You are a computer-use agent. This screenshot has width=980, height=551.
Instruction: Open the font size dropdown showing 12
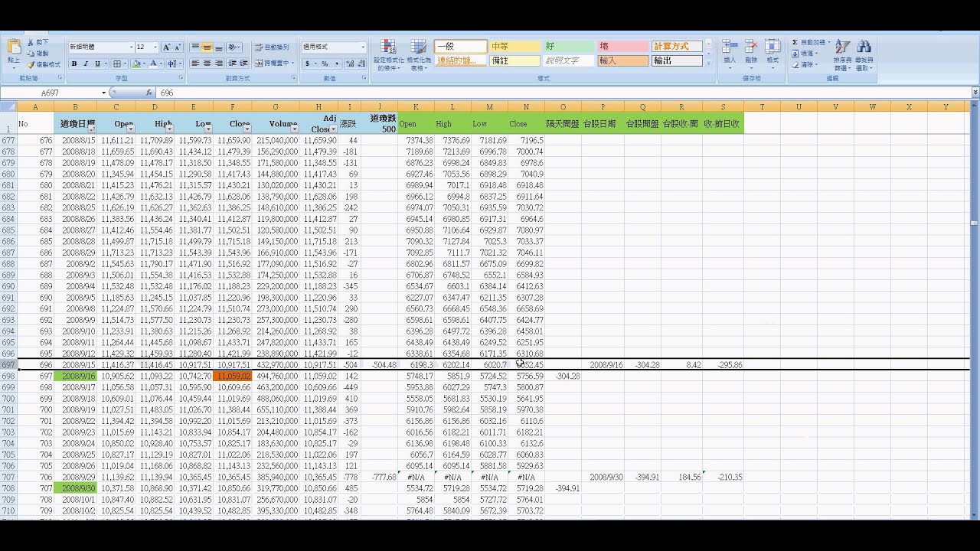(x=155, y=47)
